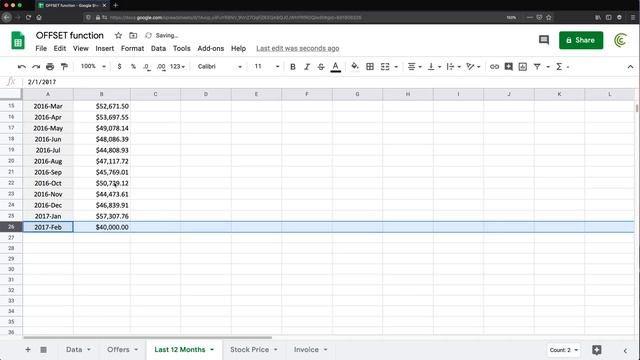Click the Undo icon
The width and height of the screenshot is (640, 360).
[22, 67]
